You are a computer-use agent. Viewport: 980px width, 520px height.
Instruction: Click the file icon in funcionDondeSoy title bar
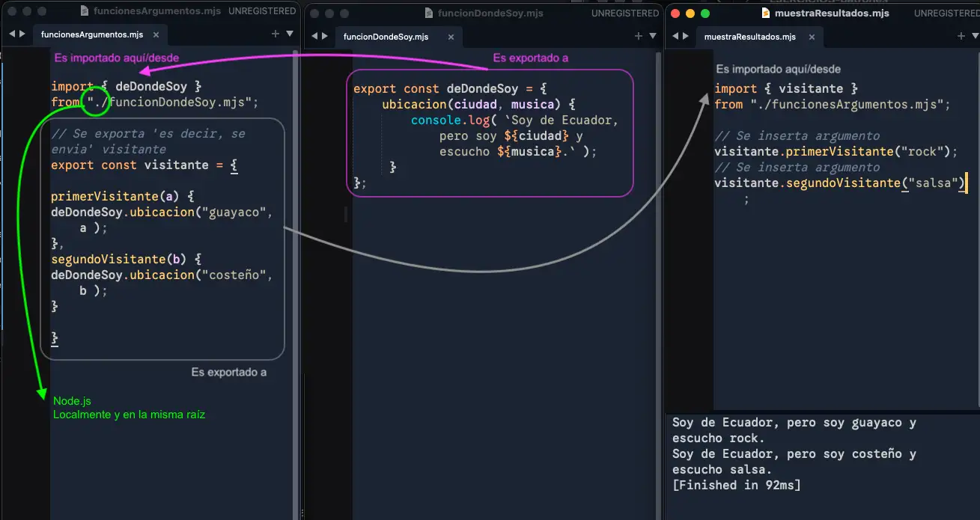click(x=429, y=13)
